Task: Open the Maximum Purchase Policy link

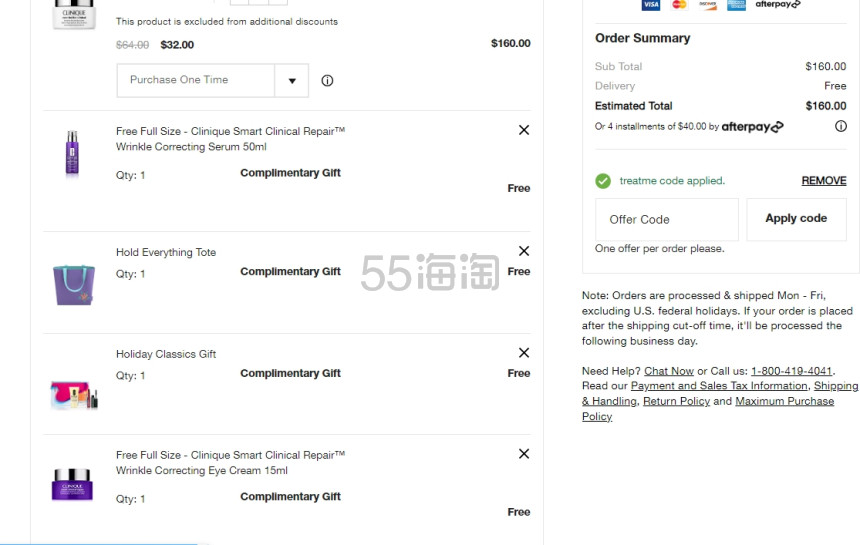Action: (x=784, y=401)
